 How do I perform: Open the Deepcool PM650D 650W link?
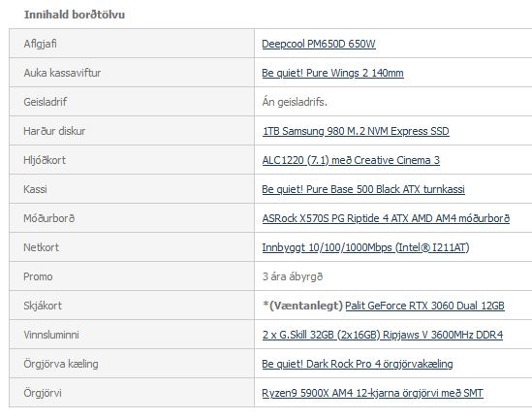(x=319, y=44)
